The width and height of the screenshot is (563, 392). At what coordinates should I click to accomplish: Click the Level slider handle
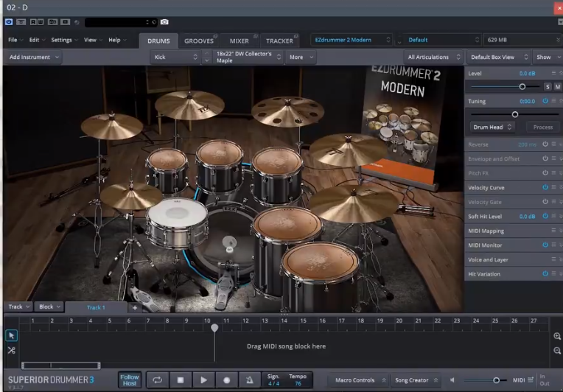tap(522, 87)
